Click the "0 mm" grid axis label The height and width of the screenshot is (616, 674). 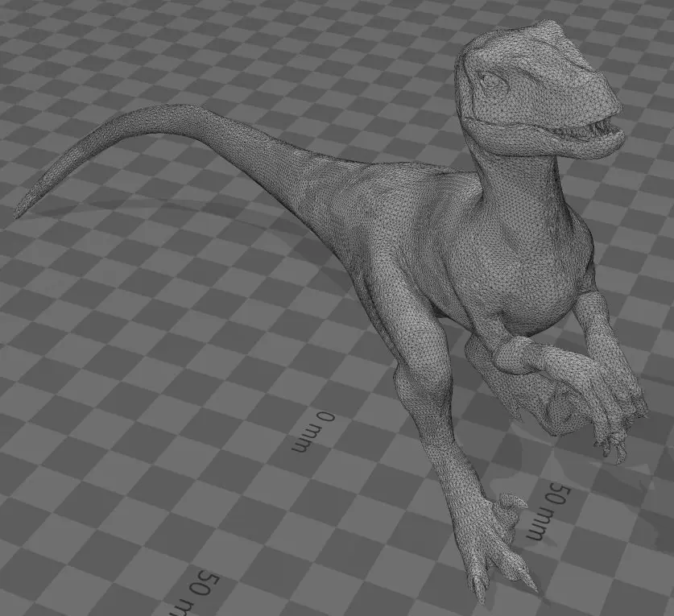tap(313, 432)
